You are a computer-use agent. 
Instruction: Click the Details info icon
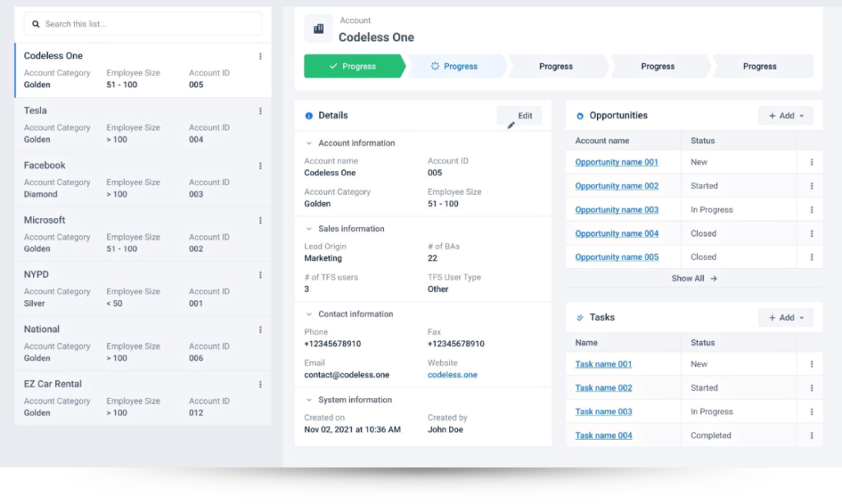309,116
